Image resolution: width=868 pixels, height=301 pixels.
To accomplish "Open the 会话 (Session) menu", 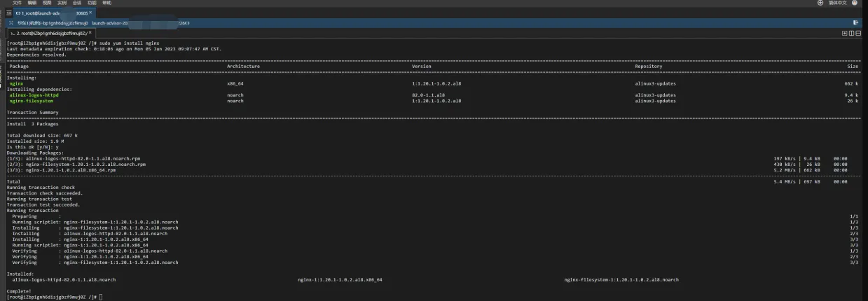I will click(x=77, y=3).
